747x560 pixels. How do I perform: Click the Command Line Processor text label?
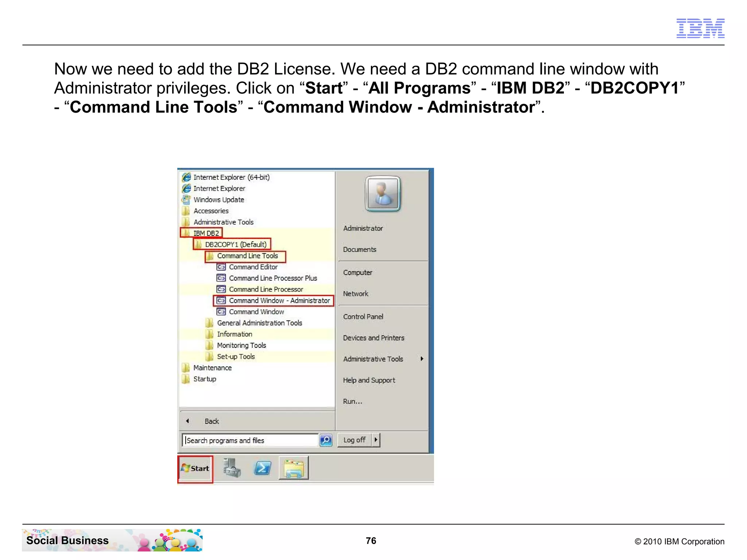pos(266,289)
